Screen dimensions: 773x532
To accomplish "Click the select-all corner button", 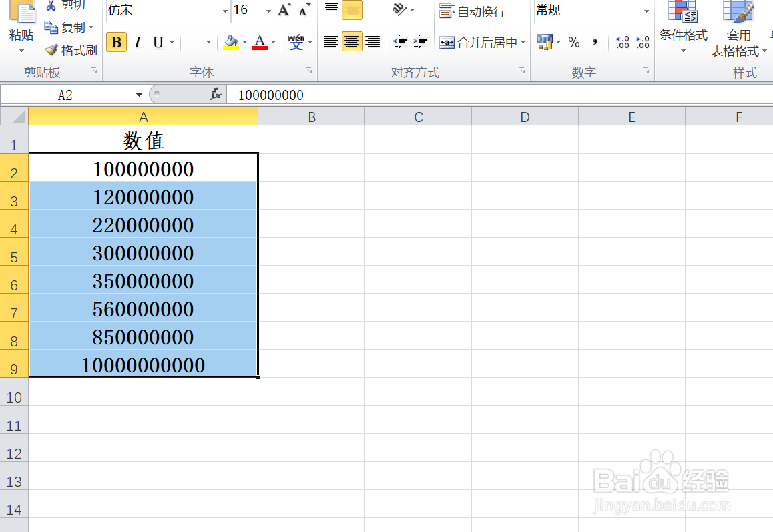I will coord(14,117).
